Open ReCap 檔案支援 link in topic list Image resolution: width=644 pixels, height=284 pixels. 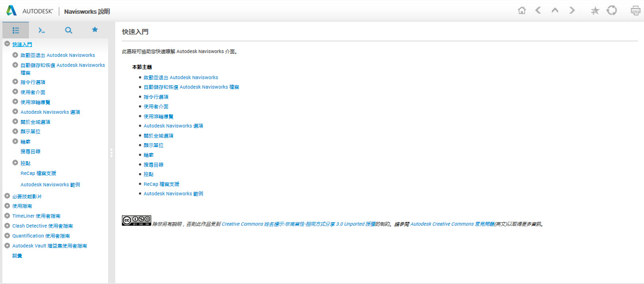point(161,184)
